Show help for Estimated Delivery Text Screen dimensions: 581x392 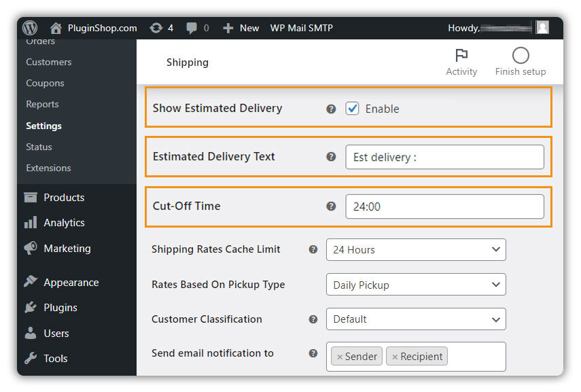pos(331,157)
